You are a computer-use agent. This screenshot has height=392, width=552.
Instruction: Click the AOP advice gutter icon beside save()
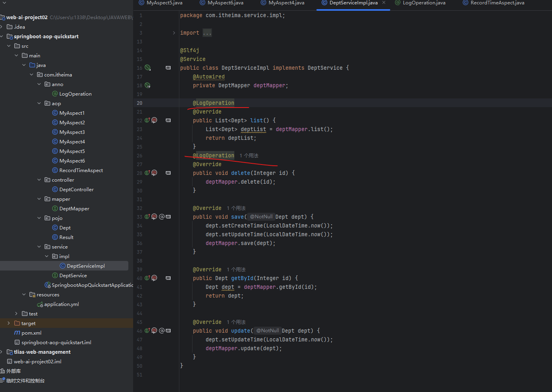tap(154, 217)
